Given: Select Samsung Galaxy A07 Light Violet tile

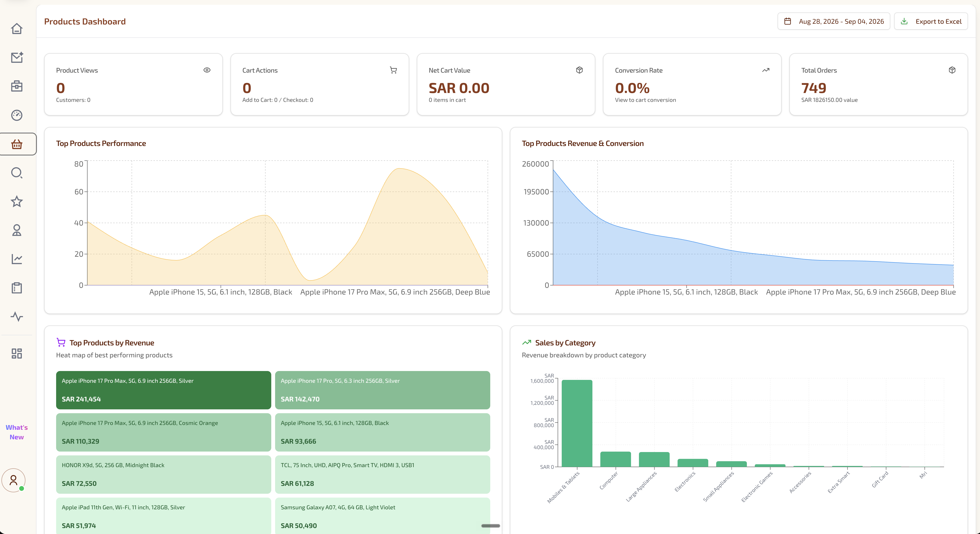Looking at the screenshot, I should coord(382,516).
